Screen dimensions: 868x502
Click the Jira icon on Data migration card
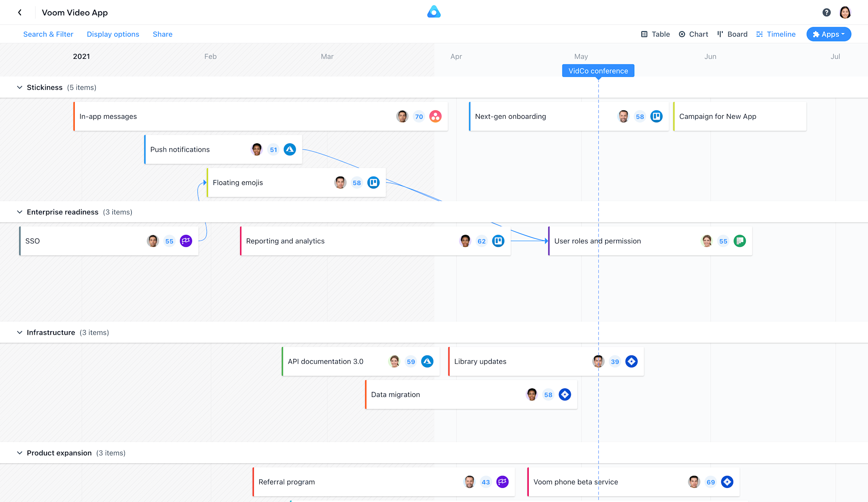coord(565,395)
